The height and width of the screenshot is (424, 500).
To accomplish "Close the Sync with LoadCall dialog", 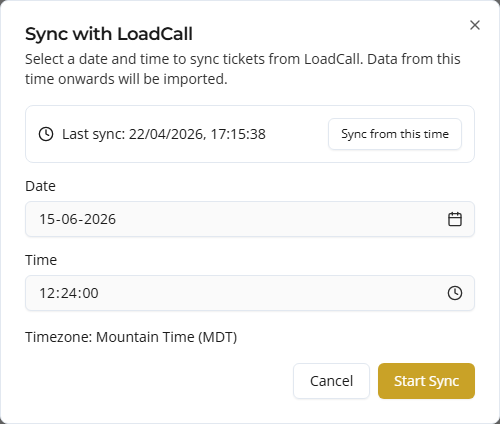I will [475, 25].
